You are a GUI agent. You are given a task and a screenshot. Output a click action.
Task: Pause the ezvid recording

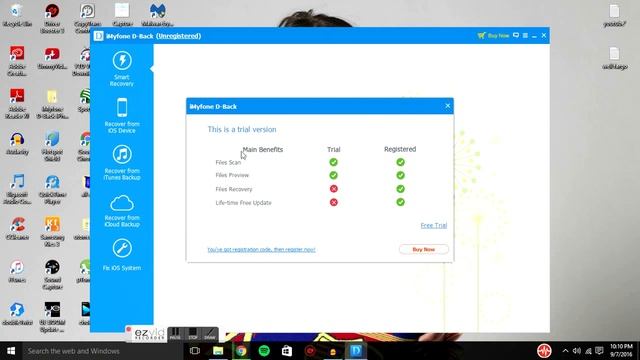175,334
